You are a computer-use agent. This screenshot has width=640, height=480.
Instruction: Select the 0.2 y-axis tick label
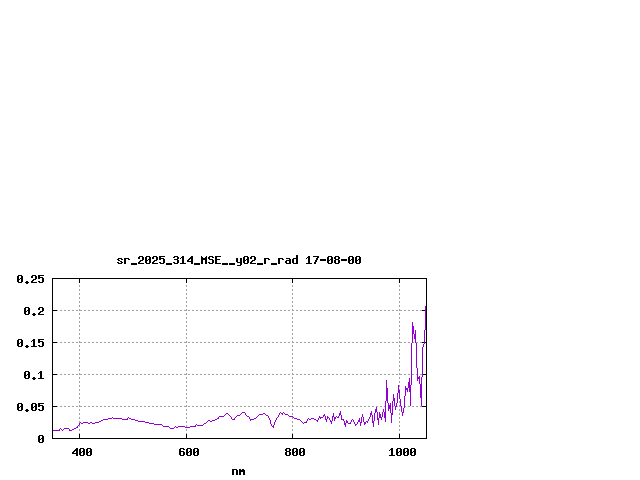(35, 311)
